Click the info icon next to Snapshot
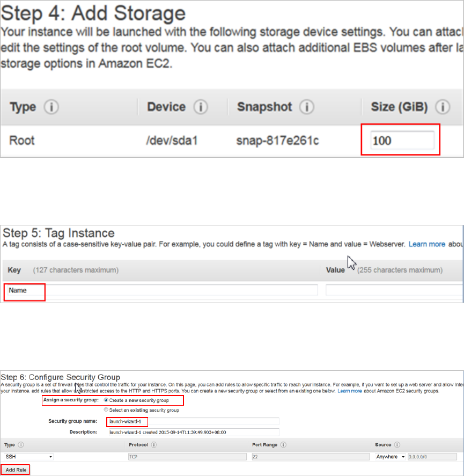464x476 pixels. pos(306,108)
